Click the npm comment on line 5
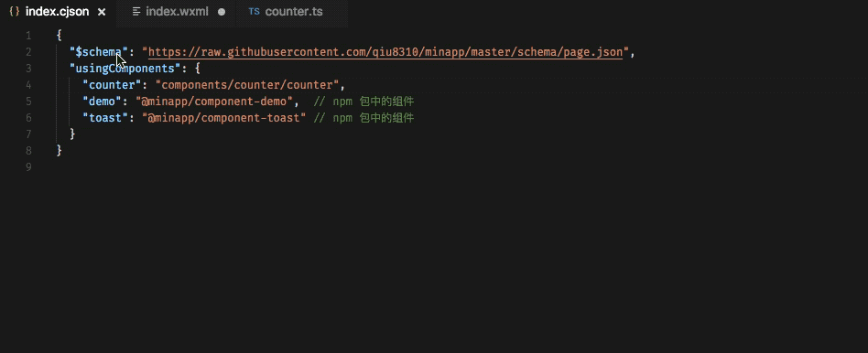 click(363, 102)
